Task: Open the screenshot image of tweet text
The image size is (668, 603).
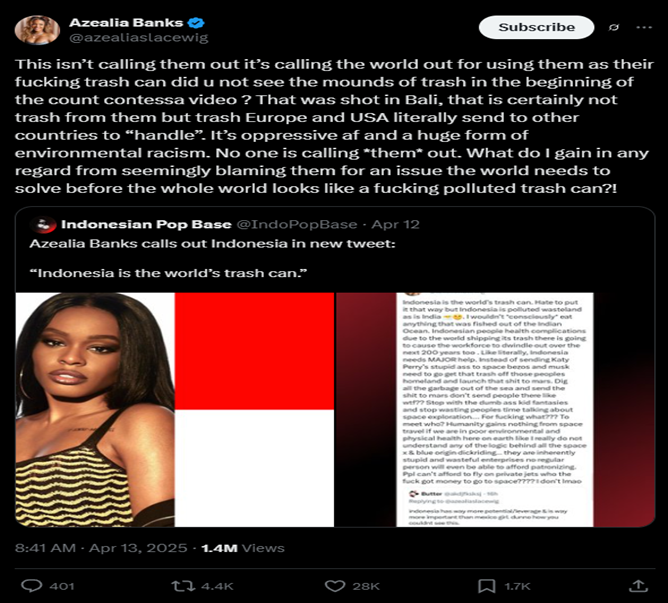Action: [x=495, y=410]
